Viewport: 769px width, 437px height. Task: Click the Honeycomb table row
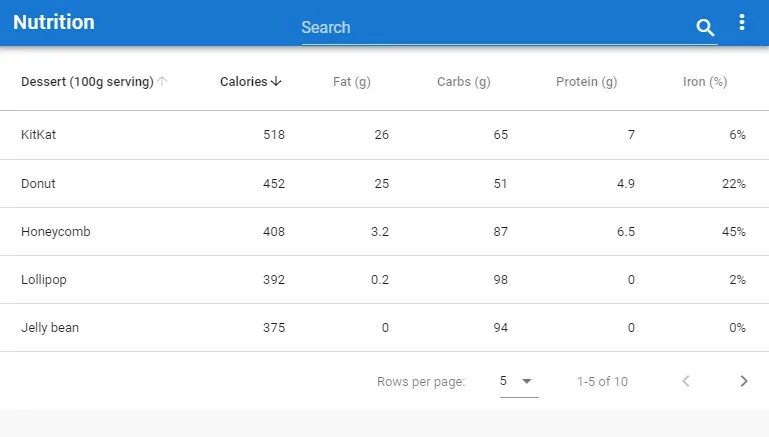[384, 232]
